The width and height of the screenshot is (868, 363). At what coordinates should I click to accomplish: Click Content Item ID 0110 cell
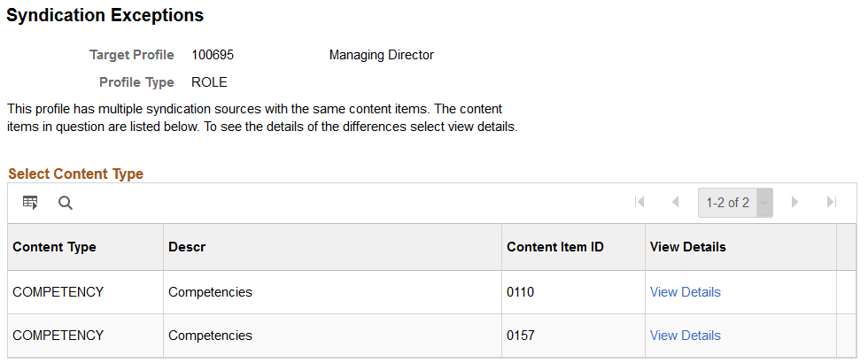tap(521, 292)
